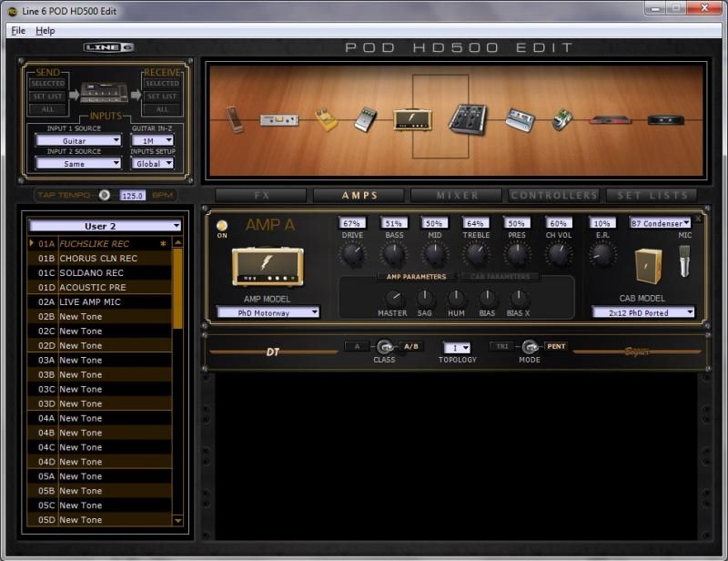Open the User 2 set list dropdown
728x561 pixels.
pyautogui.click(x=105, y=226)
